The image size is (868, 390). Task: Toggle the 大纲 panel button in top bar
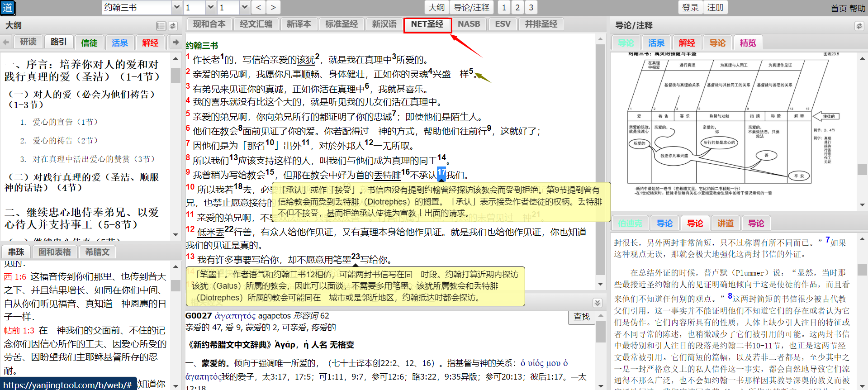[x=436, y=7]
